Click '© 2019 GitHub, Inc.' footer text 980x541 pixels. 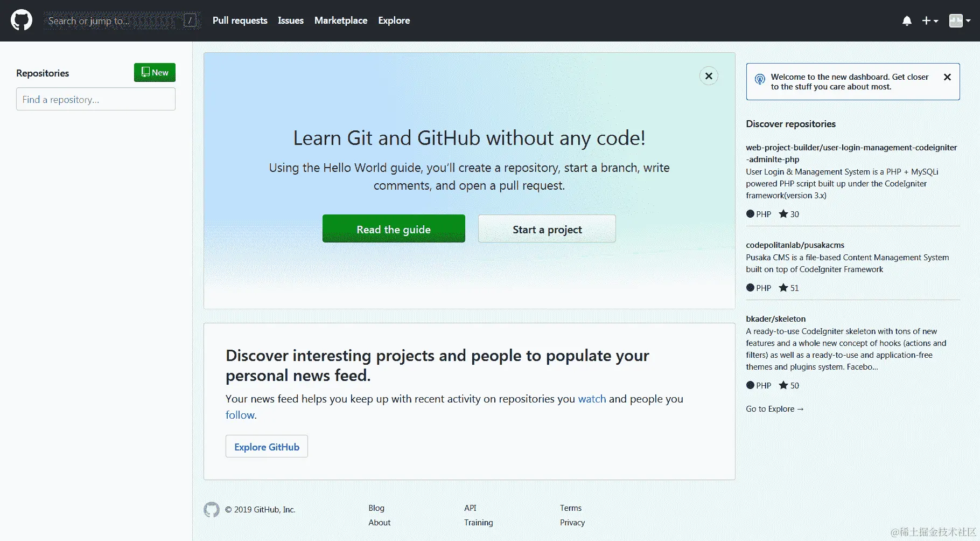260,510
